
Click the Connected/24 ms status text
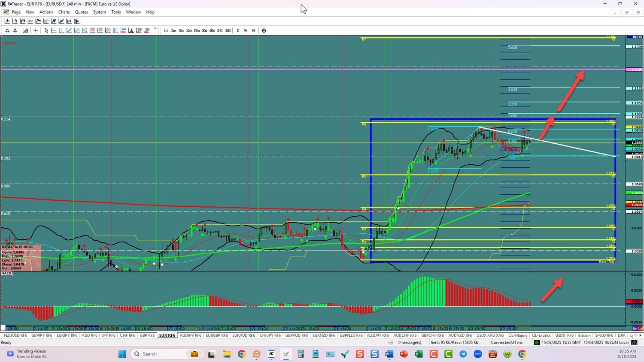click(507, 342)
